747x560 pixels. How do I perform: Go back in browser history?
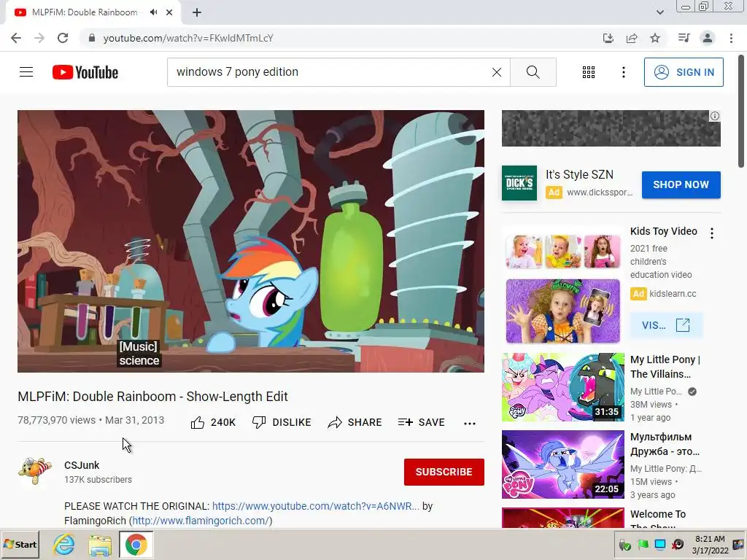pyautogui.click(x=16, y=38)
